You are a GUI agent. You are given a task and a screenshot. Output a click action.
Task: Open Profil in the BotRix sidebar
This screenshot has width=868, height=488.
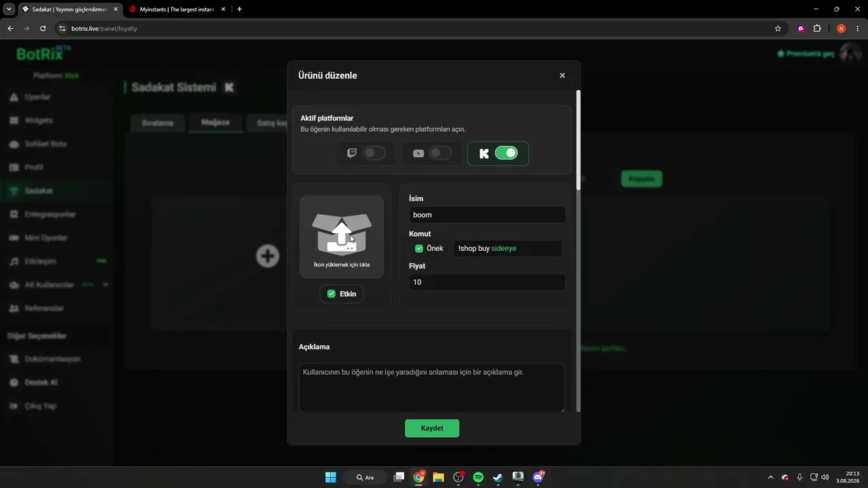(34, 167)
